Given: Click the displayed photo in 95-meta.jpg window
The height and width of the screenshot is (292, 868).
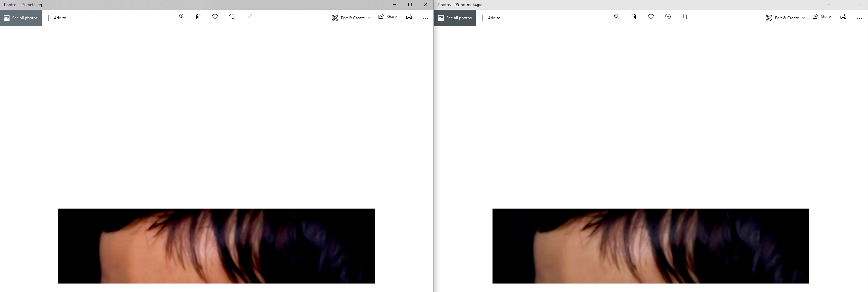Looking at the screenshot, I should click(x=216, y=246).
